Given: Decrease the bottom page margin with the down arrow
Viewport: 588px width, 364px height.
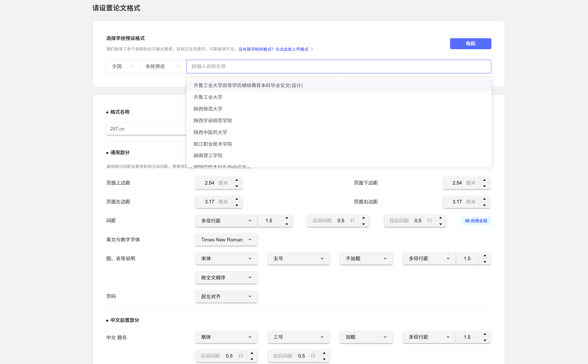Looking at the screenshot, I should click(484, 186).
